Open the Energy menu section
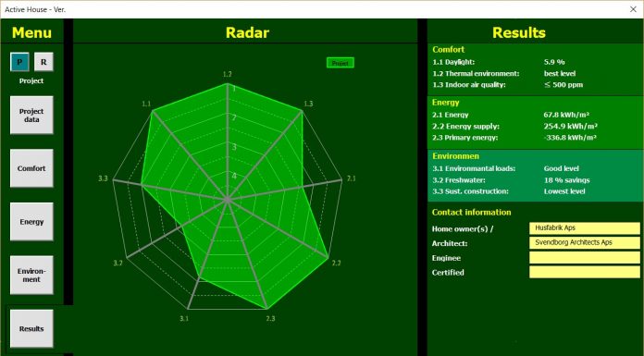This screenshot has height=356, width=644. (31, 222)
